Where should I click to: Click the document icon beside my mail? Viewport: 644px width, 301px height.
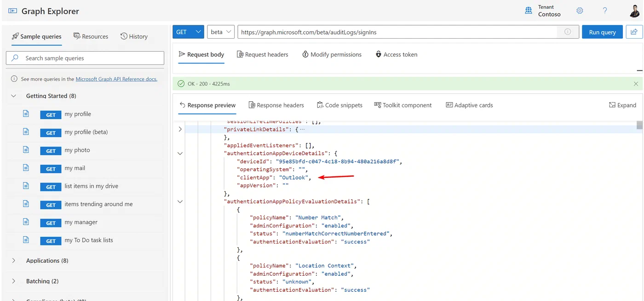click(x=26, y=168)
